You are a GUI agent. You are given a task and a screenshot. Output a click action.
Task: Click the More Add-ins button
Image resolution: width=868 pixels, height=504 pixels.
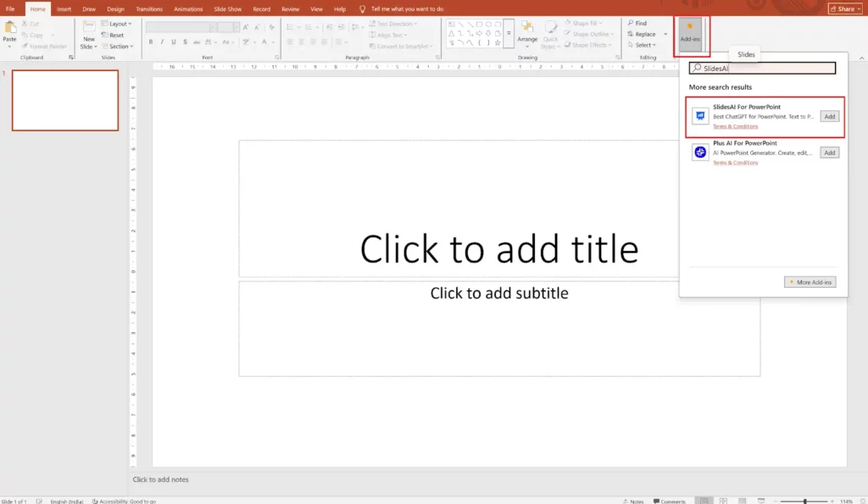pyautogui.click(x=810, y=282)
